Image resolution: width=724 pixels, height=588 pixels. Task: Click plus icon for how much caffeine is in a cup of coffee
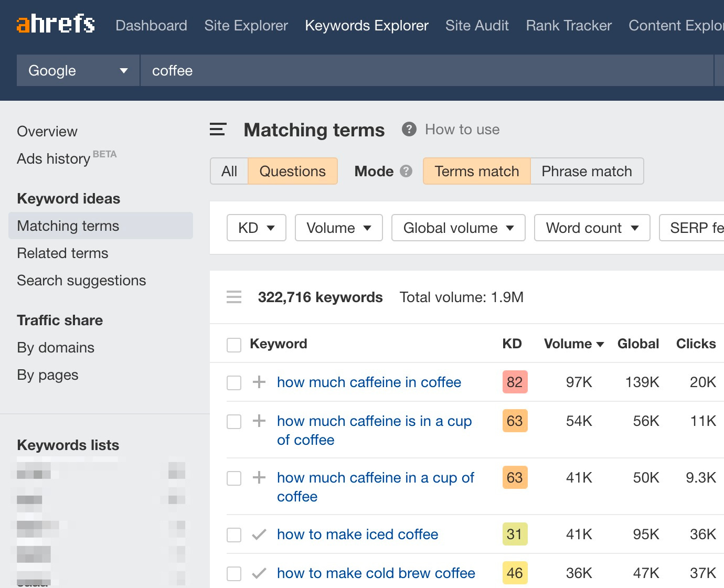point(259,421)
